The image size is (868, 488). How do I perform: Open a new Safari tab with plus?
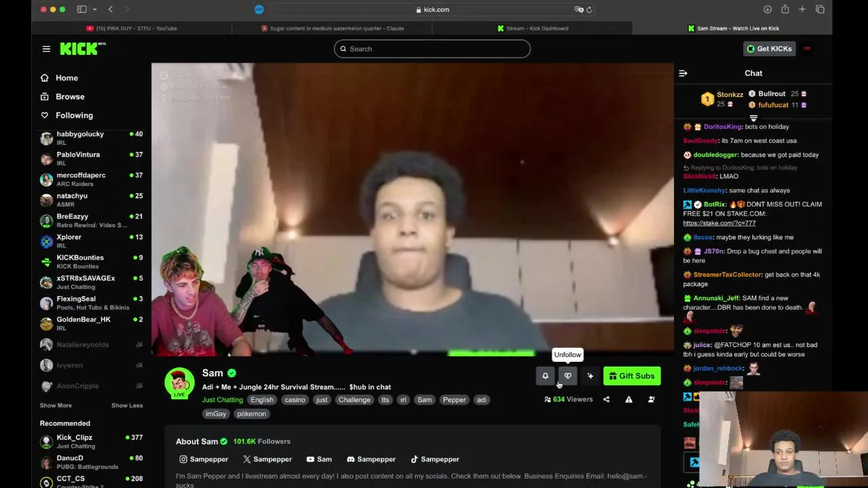pyautogui.click(x=802, y=9)
